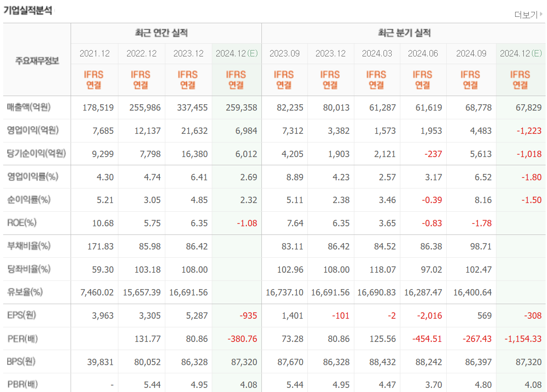Click the 2024.09 column header
The height and width of the screenshot is (392, 547).
coord(471,53)
